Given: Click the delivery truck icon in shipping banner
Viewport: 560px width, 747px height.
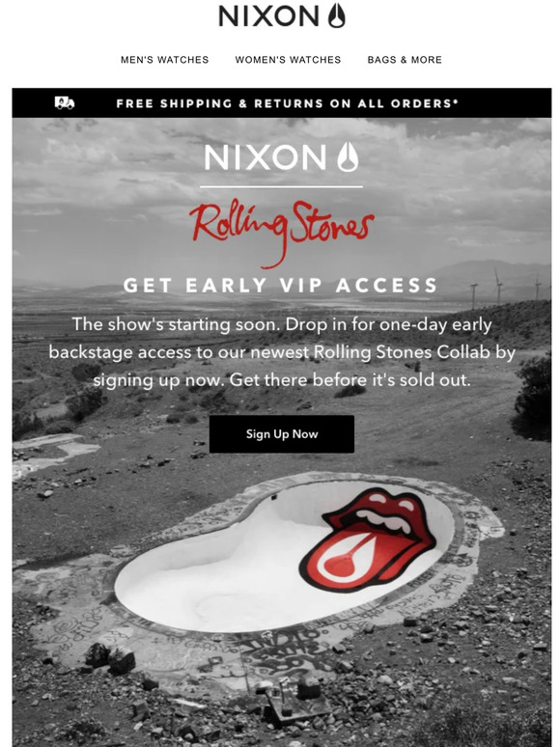Looking at the screenshot, I should pyautogui.click(x=65, y=102).
